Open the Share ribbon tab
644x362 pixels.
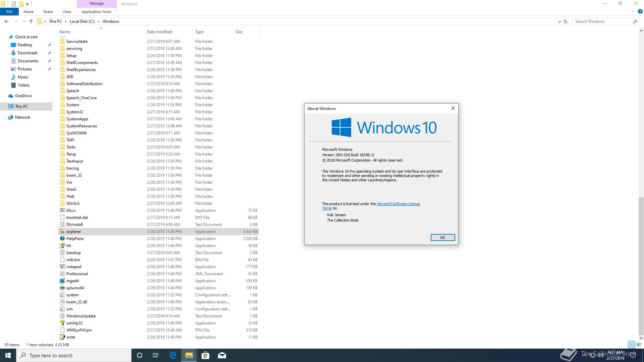[48, 12]
